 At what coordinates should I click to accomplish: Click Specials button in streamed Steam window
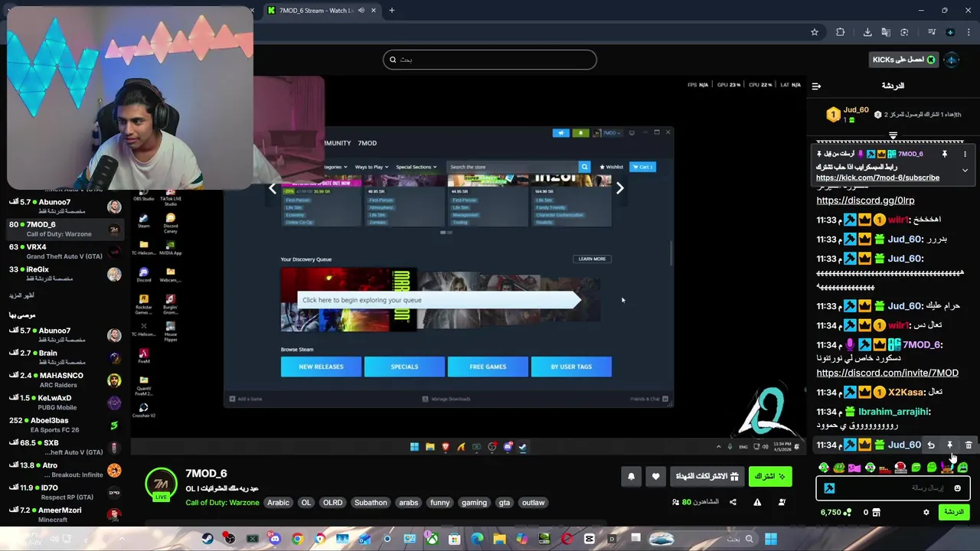tap(404, 367)
